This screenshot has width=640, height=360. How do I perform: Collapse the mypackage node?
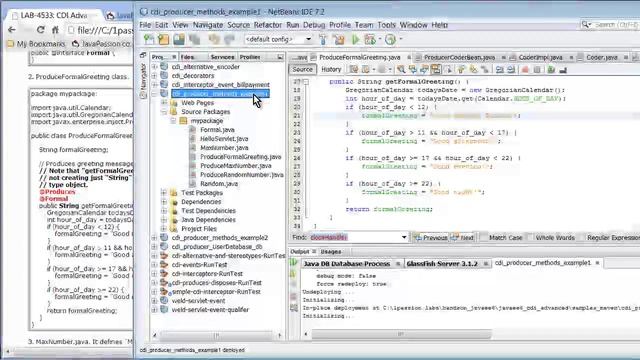pyautogui.click(x=173, y=120)
